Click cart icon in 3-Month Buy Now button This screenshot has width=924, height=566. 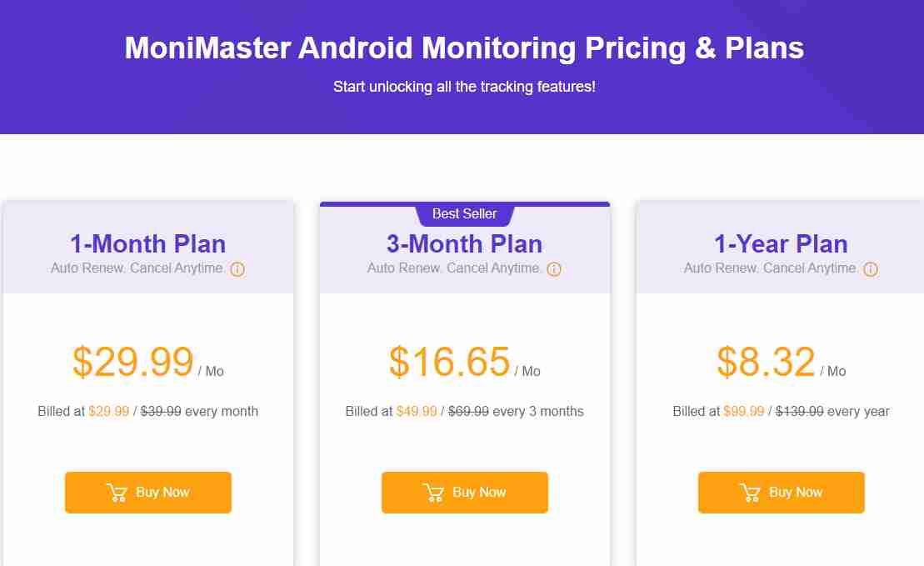tap(433, 493)
